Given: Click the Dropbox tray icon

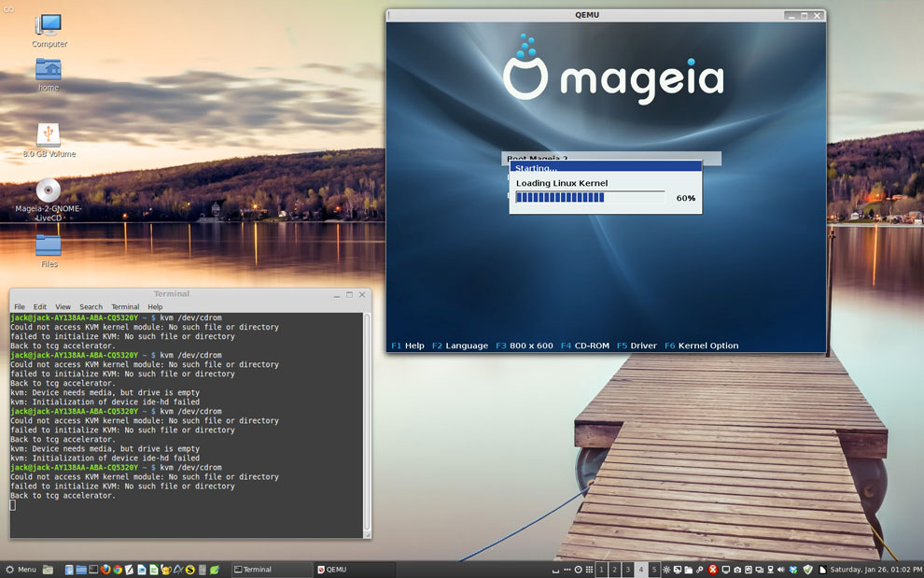Looking at the screenshot, I should coord(793,570).
